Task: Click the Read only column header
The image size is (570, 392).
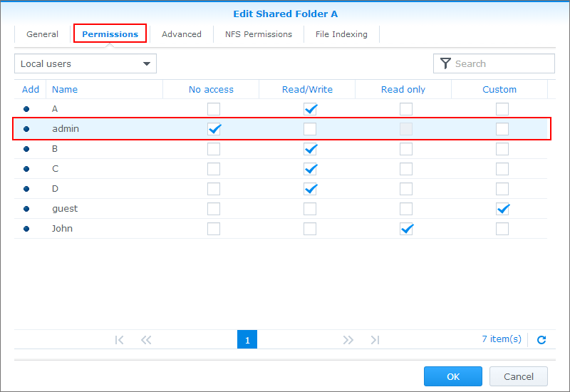Action: point(403,90)
